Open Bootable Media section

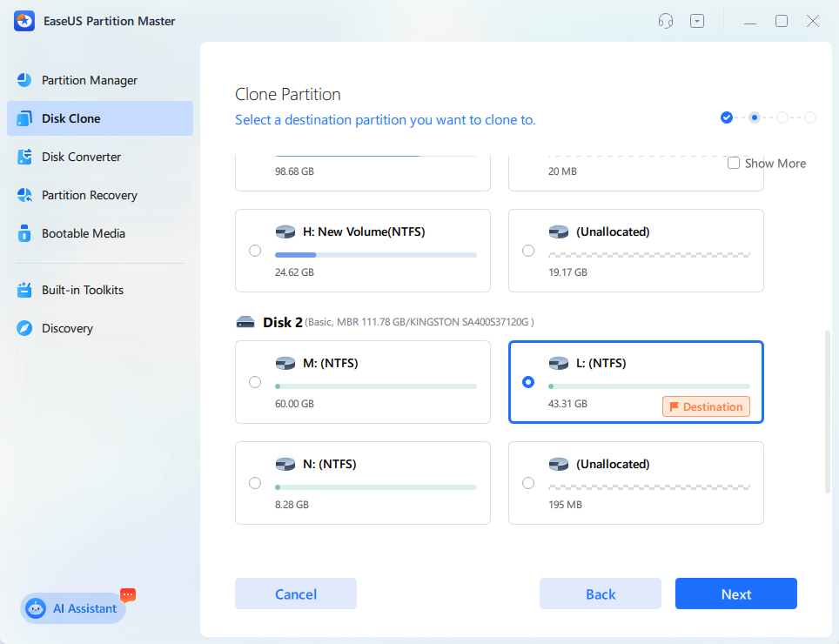(100, 233)
